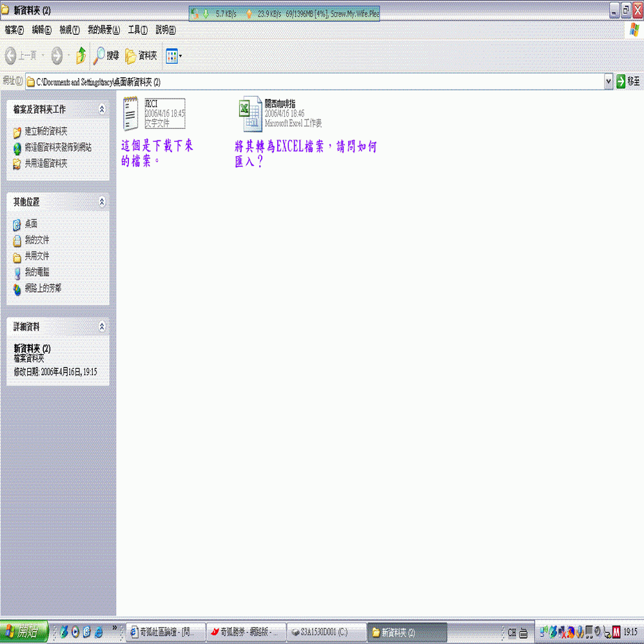
Task: Click the Up one level folder icon
Action: [81, 56]
